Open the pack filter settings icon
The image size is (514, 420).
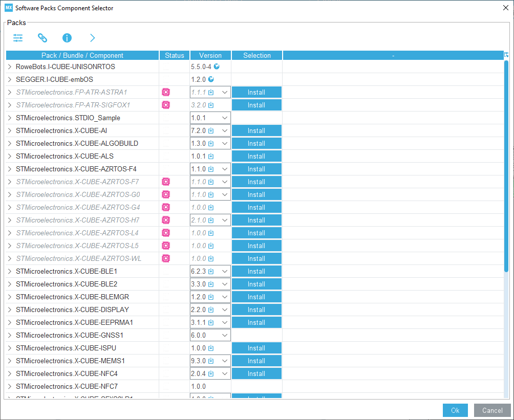[x=18, y=38]
